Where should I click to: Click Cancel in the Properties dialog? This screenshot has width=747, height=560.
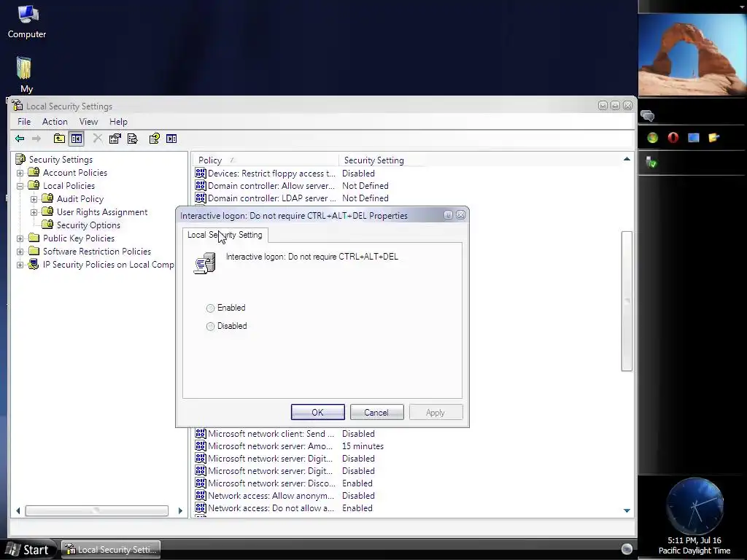376,413
